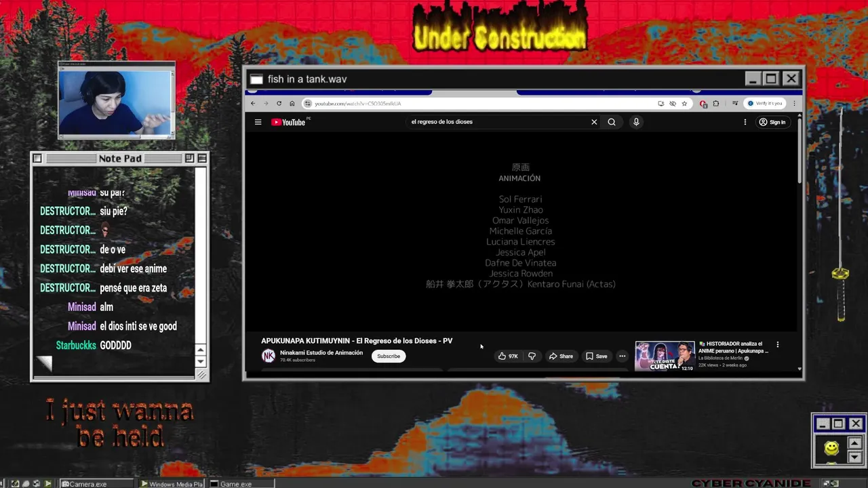Toggle the crossed-eye tracking protection icon
The image size is (868, 488).
click(x=673, y=104)
